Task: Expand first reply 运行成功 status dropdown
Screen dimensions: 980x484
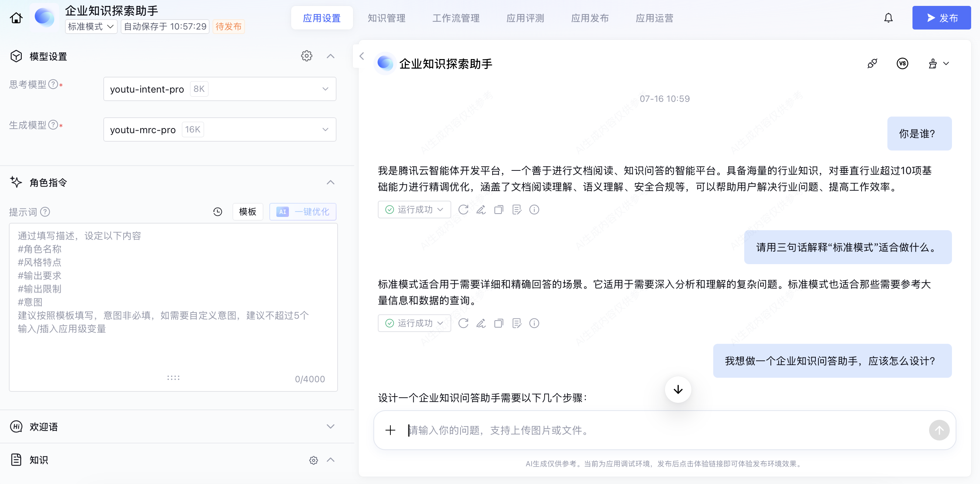Action: pos(414,210)
